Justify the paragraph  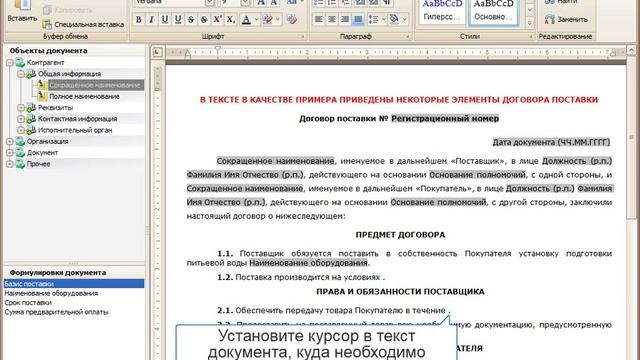[x=358, y=19]
